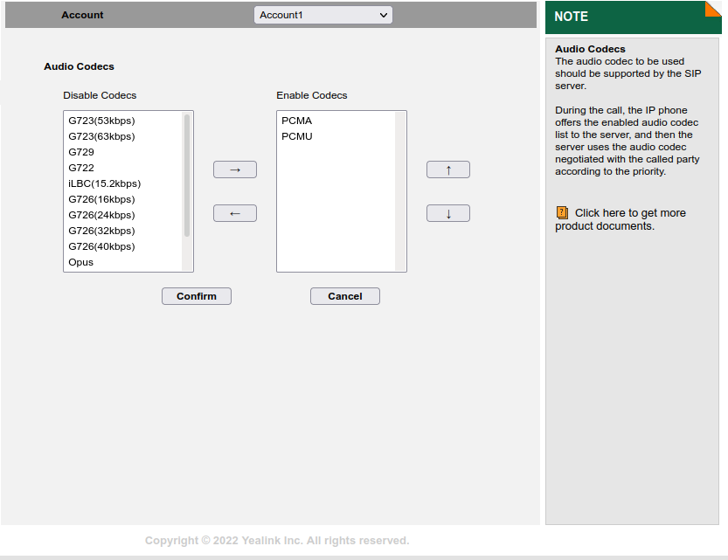Screen dimensions: 728x560
Task: Select PCMU in enabled codecs
Action: click(x=296, y=136)
